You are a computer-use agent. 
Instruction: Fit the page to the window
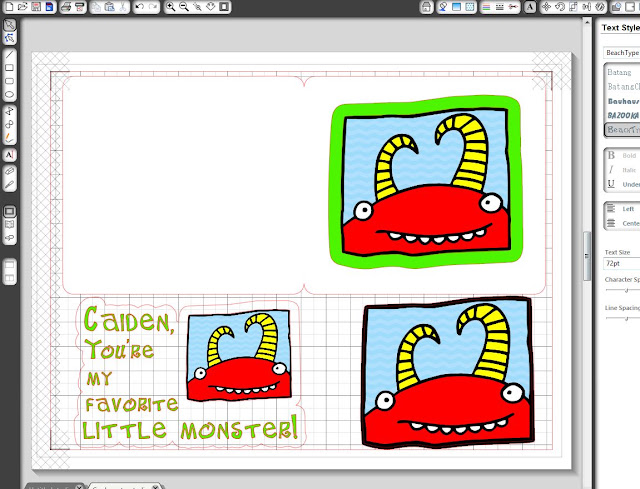coord(224,7)
